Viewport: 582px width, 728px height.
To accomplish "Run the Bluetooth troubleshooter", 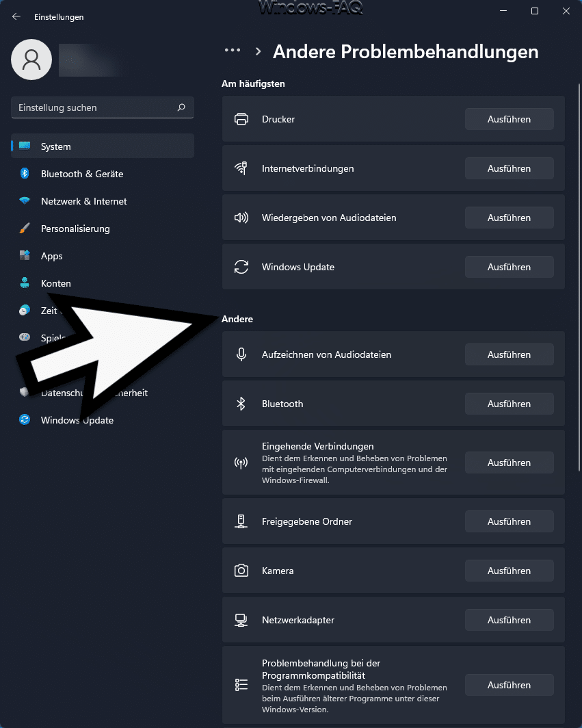I will point(509,404).
